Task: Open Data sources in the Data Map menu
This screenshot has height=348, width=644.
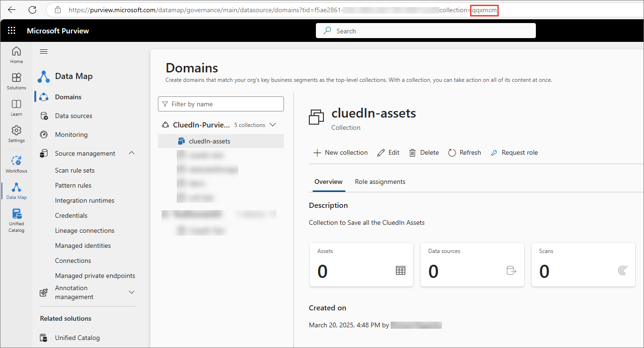Action: tap(73, 116)
